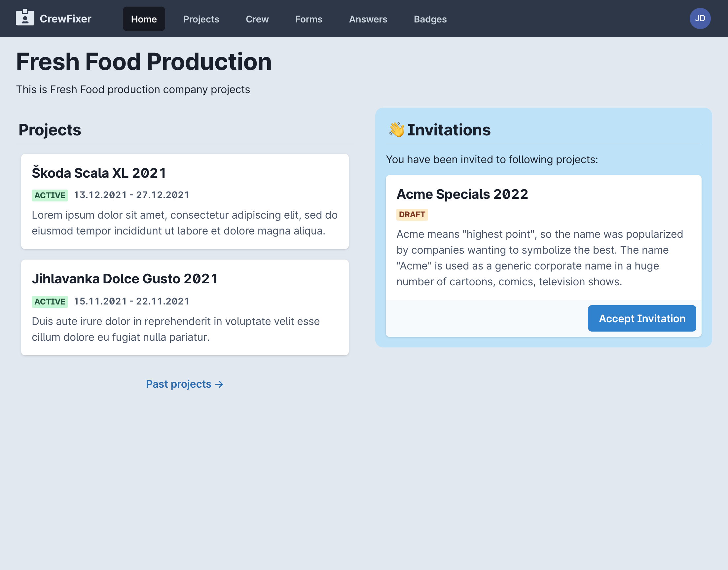Open the Badges page
This screenshot has height=570, width=728.
pos(430,19)
